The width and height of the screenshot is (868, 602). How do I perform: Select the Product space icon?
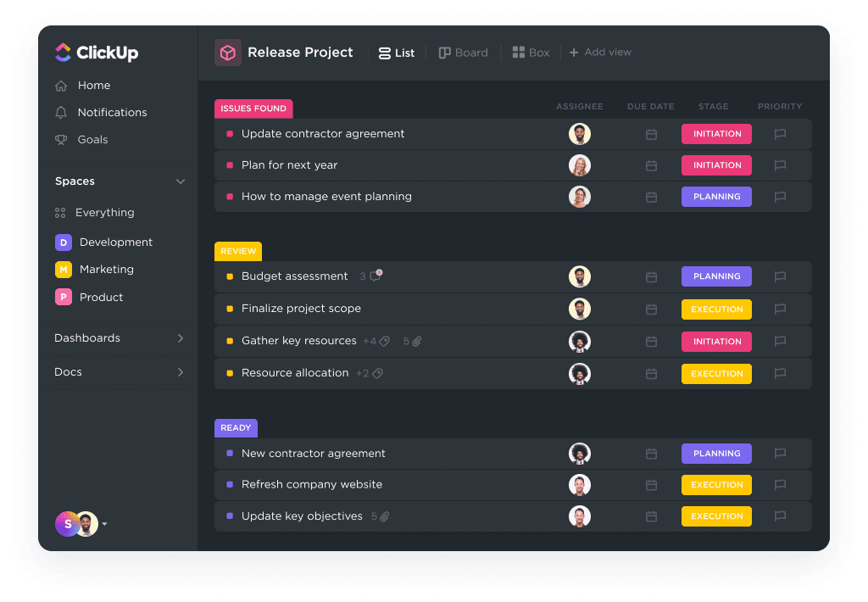(x=63, y=297)
